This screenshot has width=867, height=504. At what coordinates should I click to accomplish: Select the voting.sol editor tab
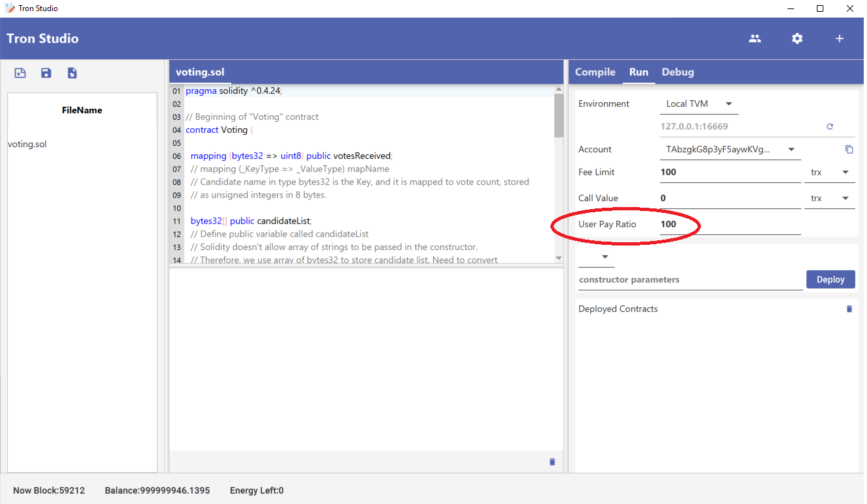200,72
